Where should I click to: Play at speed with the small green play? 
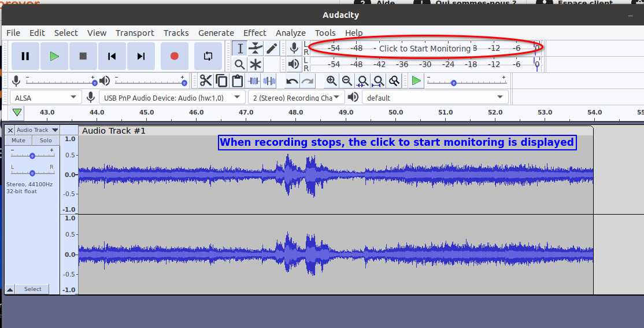[x=416, y=80]
